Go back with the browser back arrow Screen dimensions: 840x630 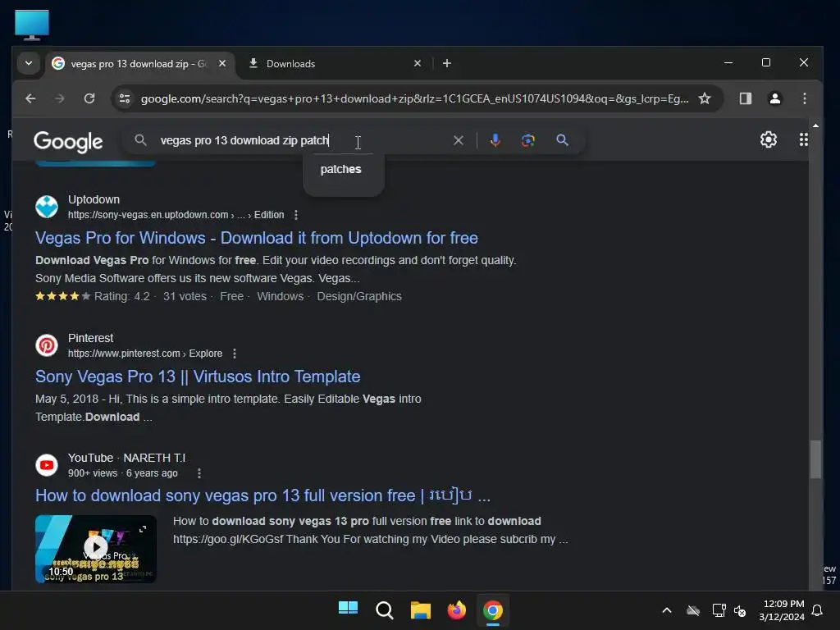click(30, 98)
